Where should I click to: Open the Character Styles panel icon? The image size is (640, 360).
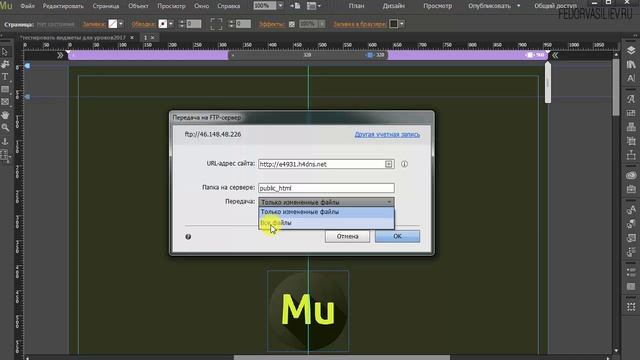pyautogui.click(x=631, y=99)
